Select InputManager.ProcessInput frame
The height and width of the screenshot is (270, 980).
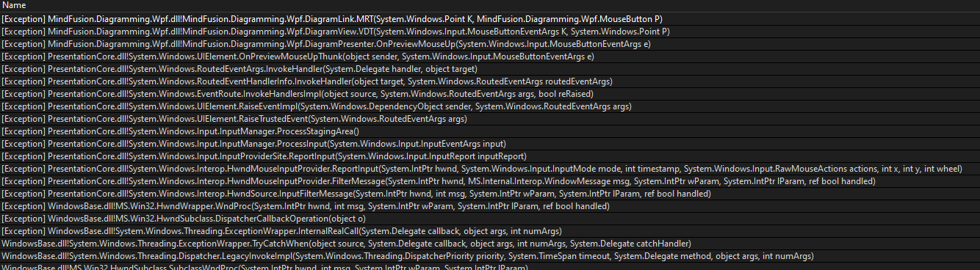point(490,144)
